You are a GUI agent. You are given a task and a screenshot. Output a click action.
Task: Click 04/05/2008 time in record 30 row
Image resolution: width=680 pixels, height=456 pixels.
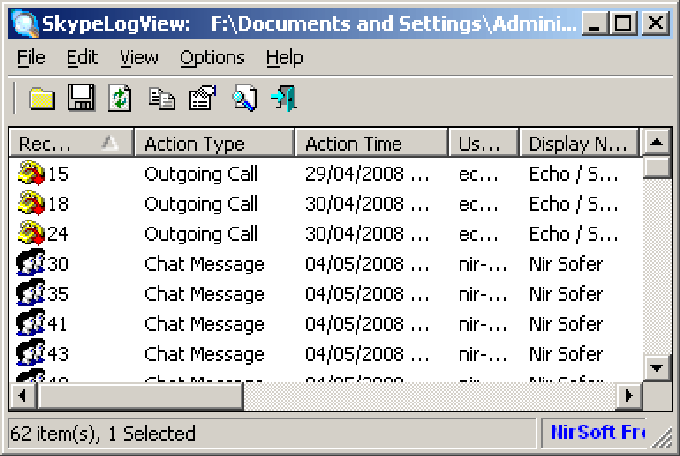[367, 264]
